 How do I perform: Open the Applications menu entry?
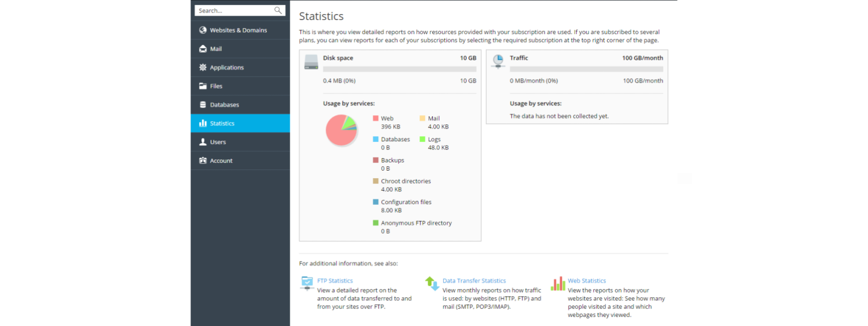pyautogui.click(x=240, y=67)
